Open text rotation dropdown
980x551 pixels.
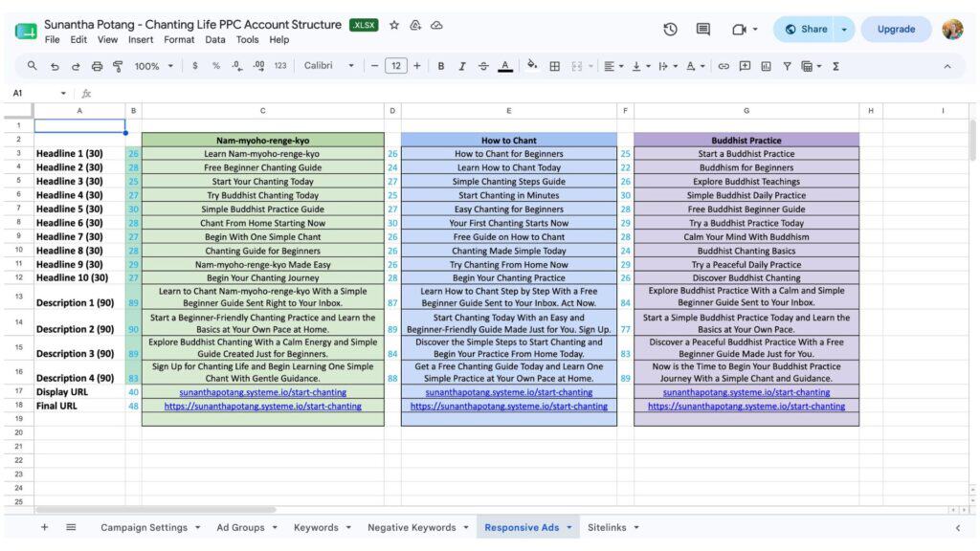pos(695,66)
